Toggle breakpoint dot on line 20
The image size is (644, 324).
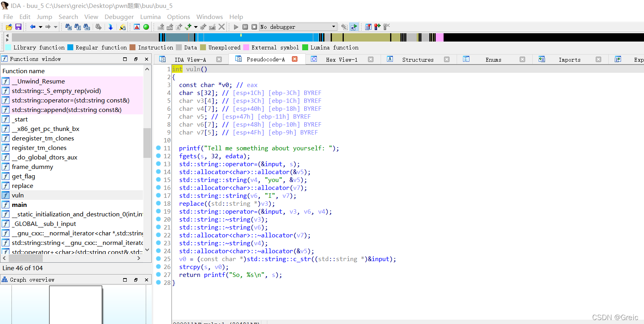tap(158, 219)
